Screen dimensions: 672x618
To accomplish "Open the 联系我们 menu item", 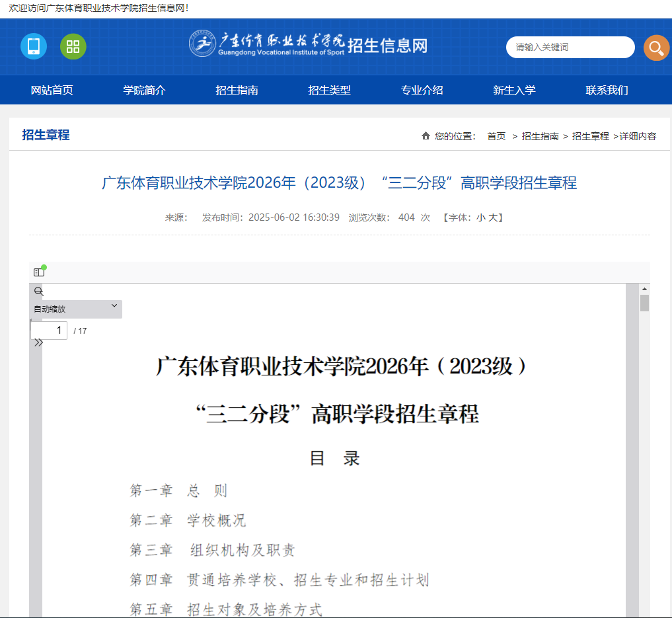I will [x=606, y=90].
